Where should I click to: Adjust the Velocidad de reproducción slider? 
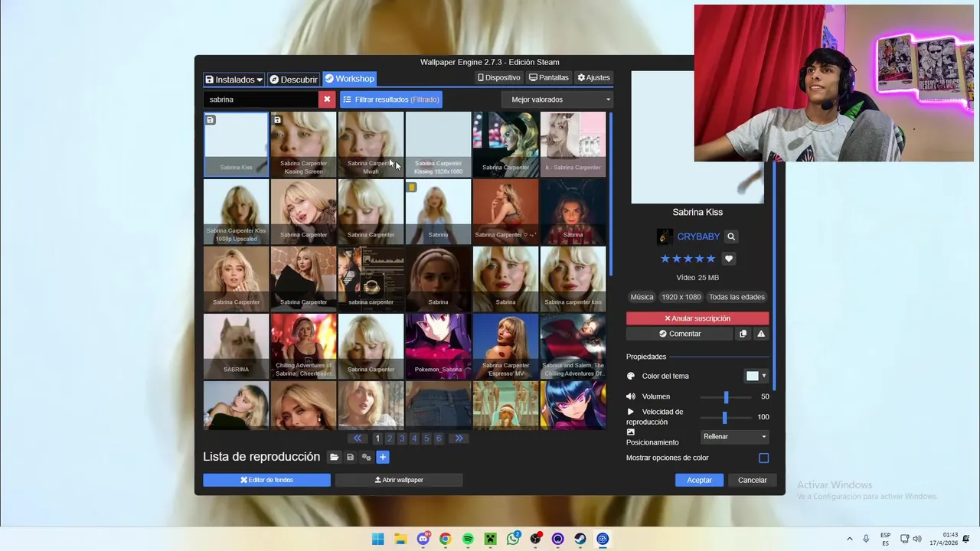click(x=726, y=417)
